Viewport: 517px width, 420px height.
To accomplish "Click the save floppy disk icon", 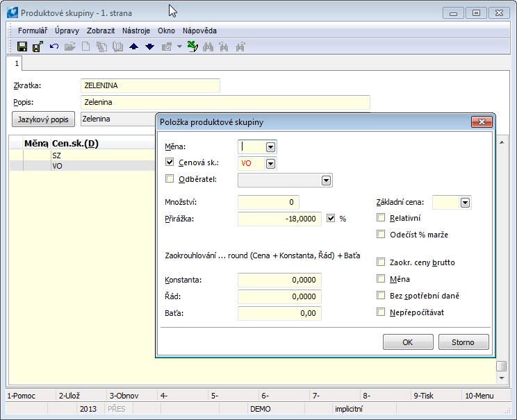I will [22, 47].
